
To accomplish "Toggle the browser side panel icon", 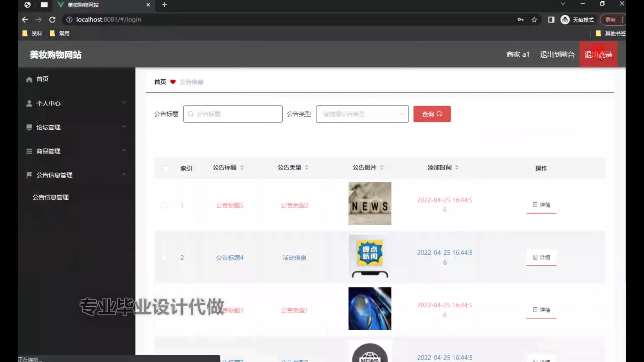I will 551,19.
